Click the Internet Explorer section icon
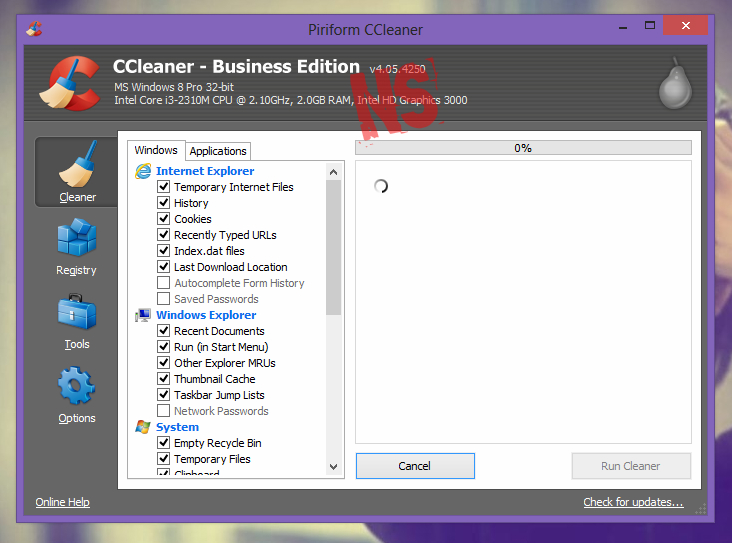The width and height of the screenshot is (732, 543). coord(143,171)
